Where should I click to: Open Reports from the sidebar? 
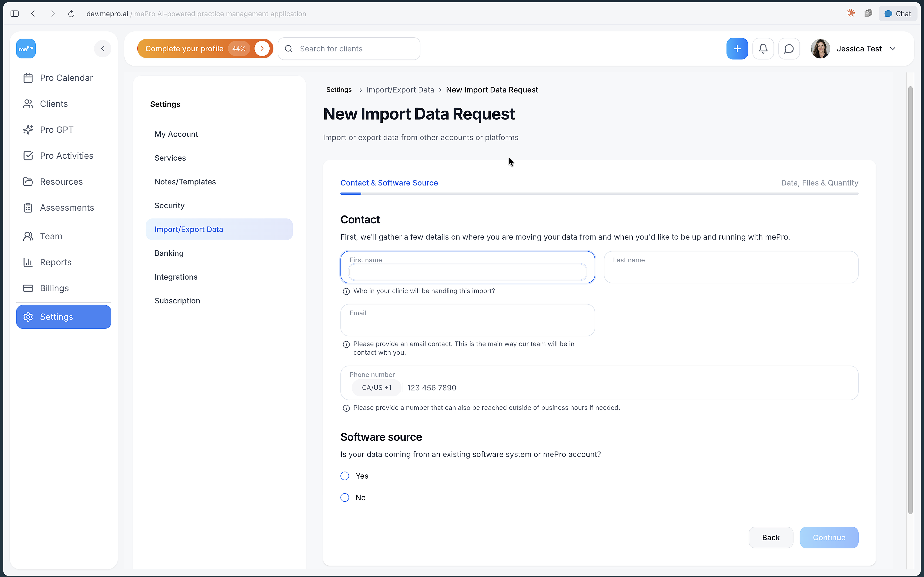point(64,262)
